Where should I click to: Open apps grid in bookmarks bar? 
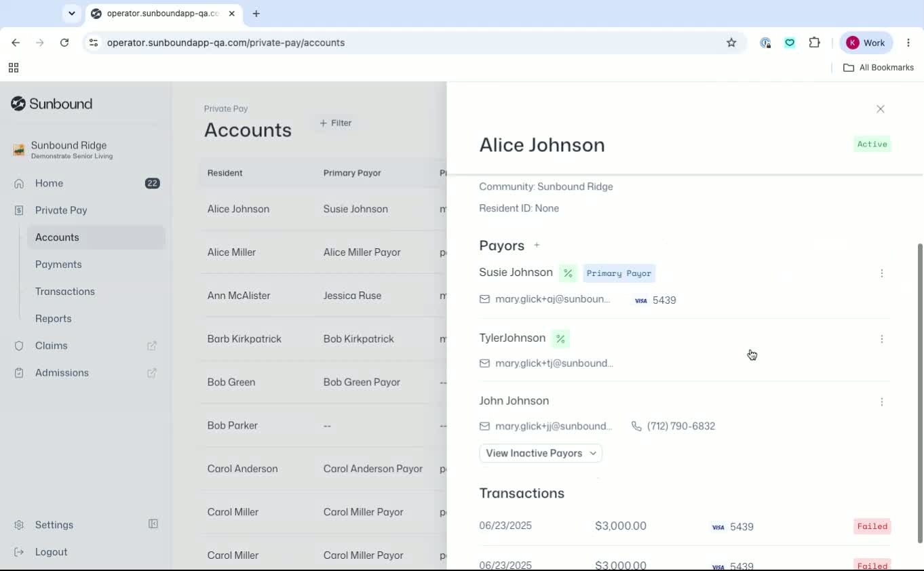point(14,68)
